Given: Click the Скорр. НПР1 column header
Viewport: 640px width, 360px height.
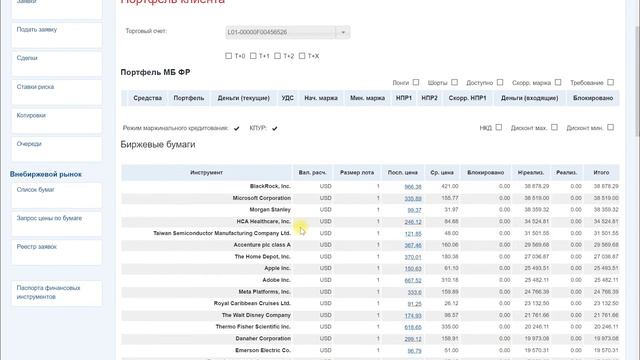Looking at the screenshot, I should click(x=467, y=98).
